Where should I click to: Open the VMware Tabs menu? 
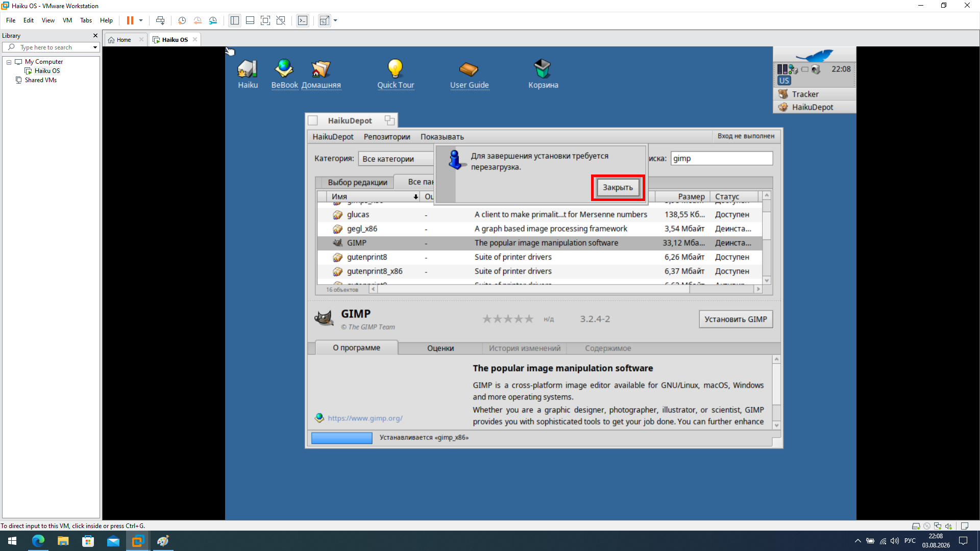tap(86, 20)
